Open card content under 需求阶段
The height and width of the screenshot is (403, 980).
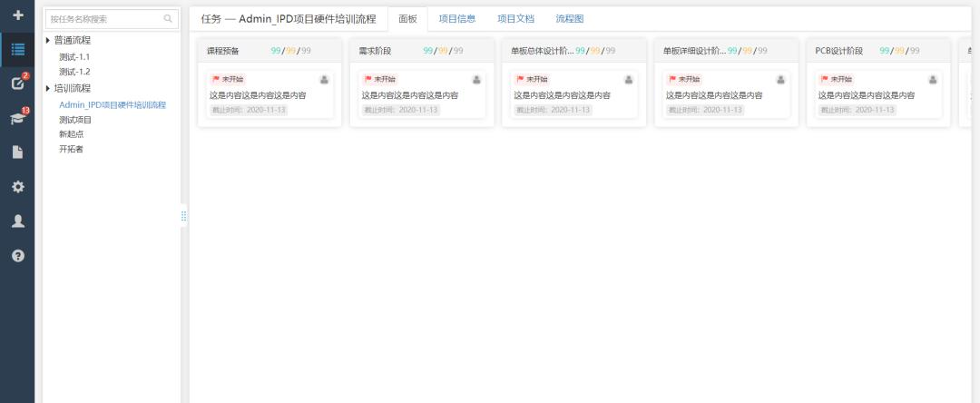click(x=410, y=95)
